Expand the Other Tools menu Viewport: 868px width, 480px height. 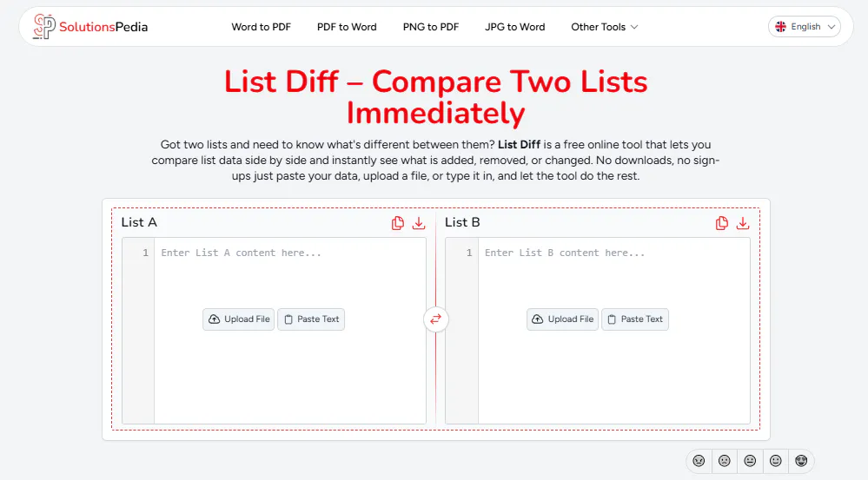(605, 27)
